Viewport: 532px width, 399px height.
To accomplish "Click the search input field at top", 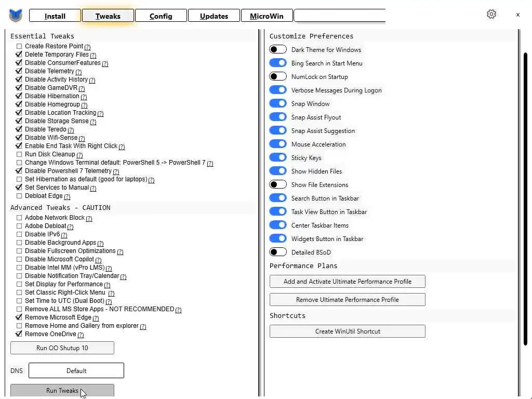I will pos(340,16).
